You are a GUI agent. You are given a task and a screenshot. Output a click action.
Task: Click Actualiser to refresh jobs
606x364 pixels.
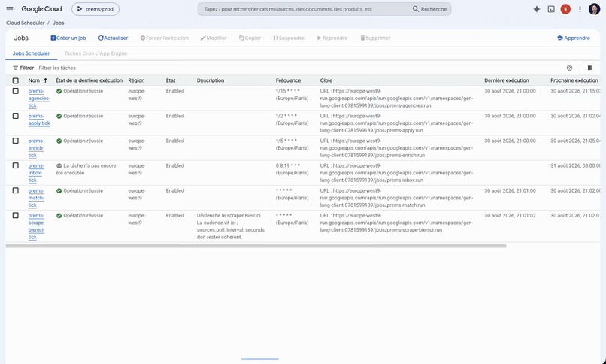(113, 38)
